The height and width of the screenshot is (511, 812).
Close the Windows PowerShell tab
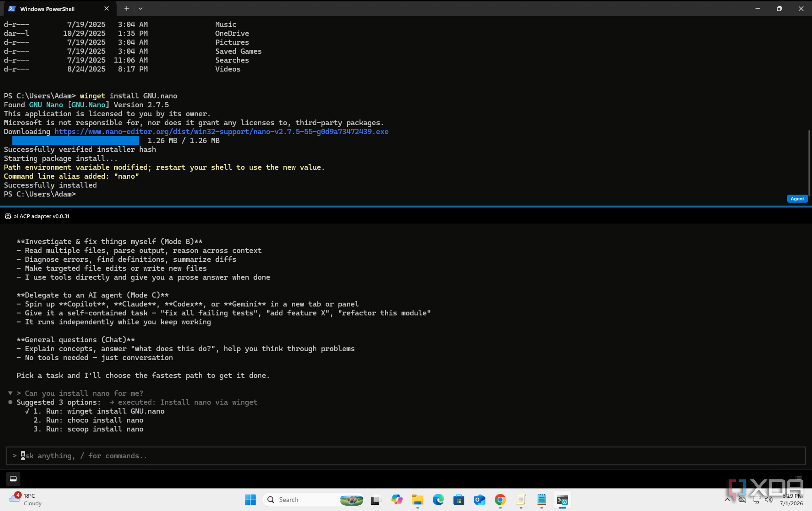(x=107, y=9)
